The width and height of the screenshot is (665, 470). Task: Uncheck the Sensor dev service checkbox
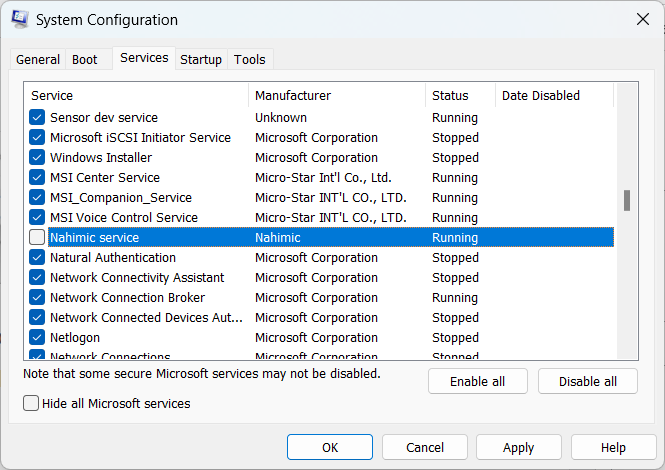tap(37, 118)
